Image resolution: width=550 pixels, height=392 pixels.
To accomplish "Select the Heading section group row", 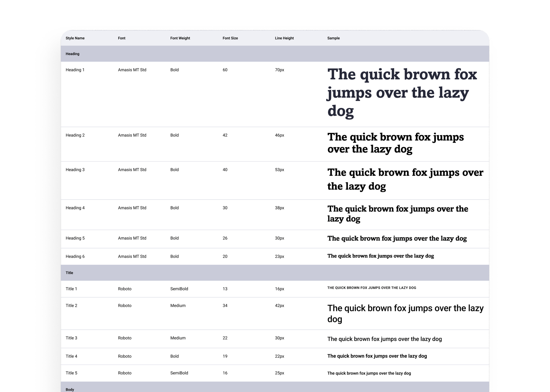I will 73,54.
